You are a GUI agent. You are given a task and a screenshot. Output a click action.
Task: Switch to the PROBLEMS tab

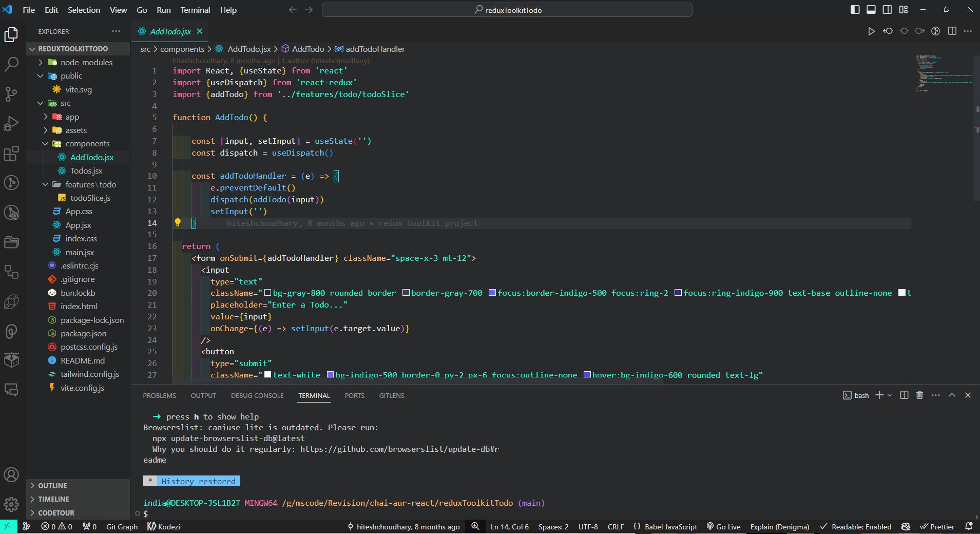[x=159, y=395]
